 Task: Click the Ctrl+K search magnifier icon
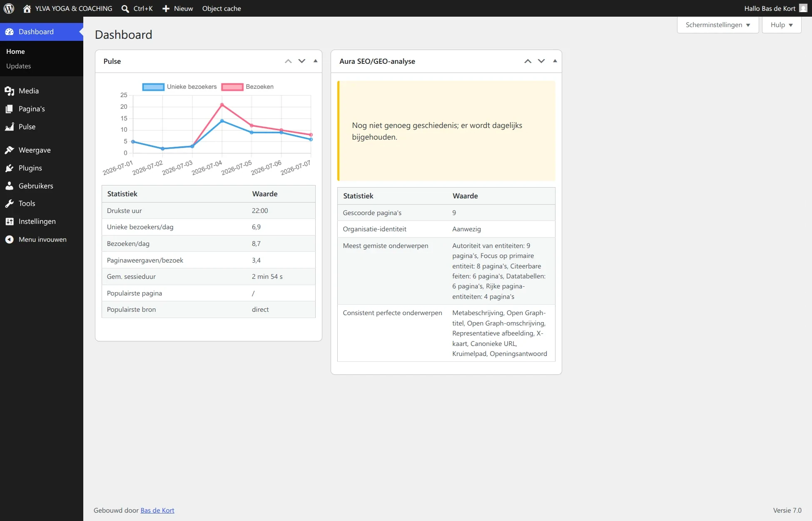125,9
